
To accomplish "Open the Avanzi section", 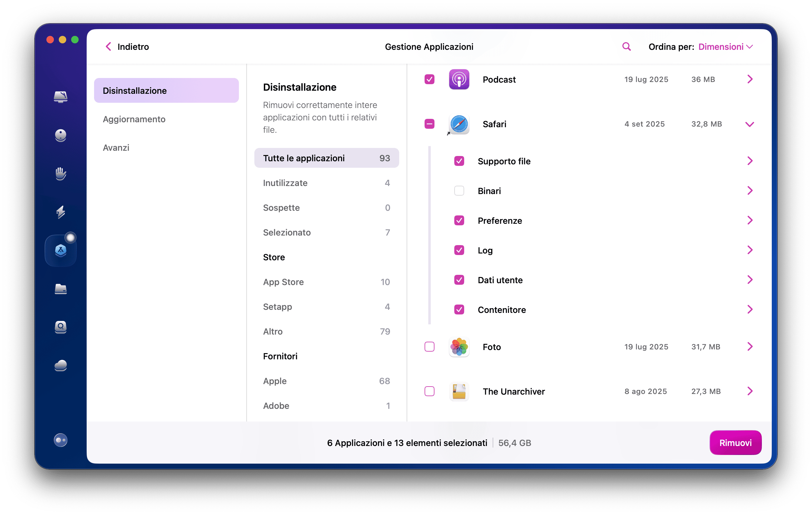I will point(116,147).
